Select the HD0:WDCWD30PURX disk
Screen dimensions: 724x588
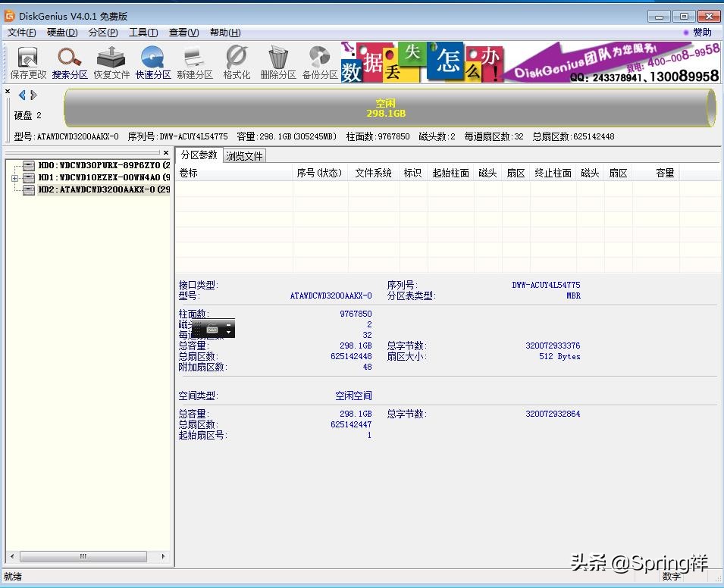[104, 165]
